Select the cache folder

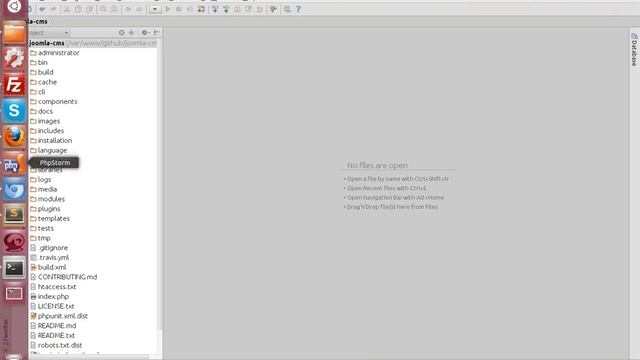click(x=44, y=82)
